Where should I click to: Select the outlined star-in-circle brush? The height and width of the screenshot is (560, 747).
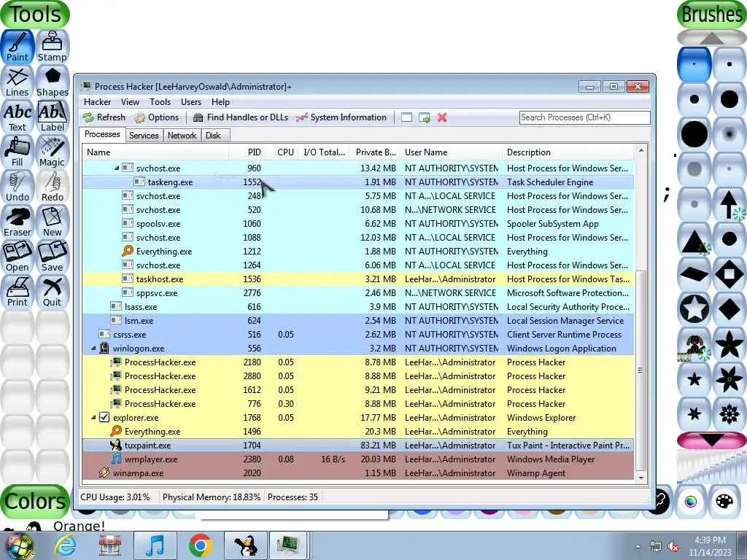(x=694, y=308)
